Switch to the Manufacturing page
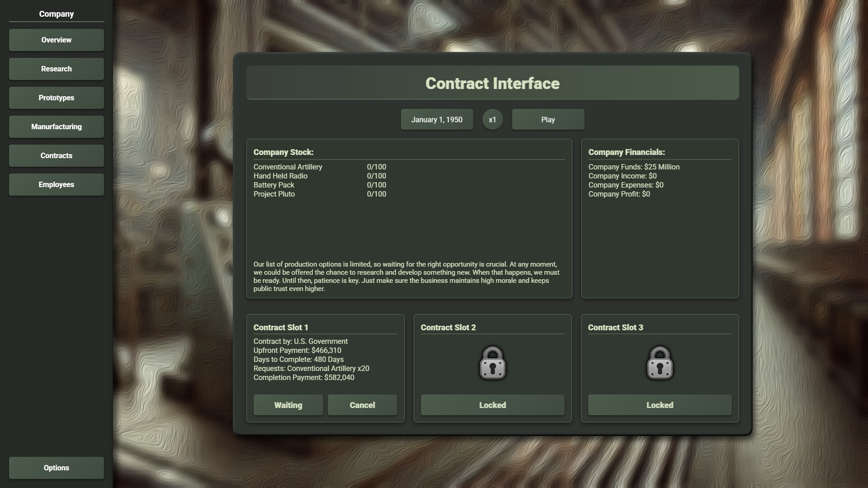868x488 pixels. (56, 127)
